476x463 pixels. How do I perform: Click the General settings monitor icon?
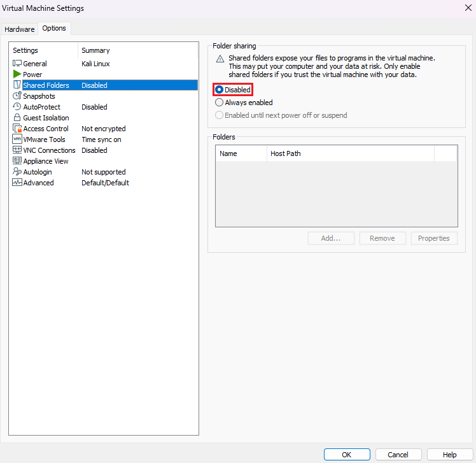pos(17,64)
